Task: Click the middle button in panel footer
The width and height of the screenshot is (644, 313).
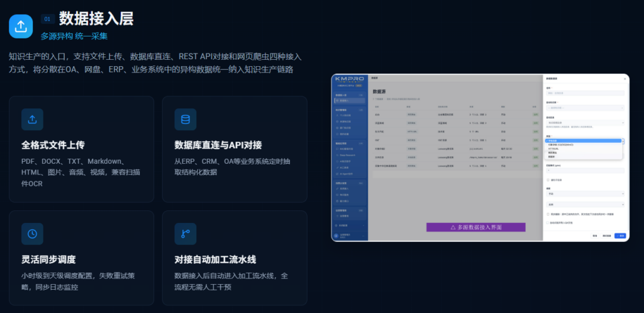Action: [607, 236]
